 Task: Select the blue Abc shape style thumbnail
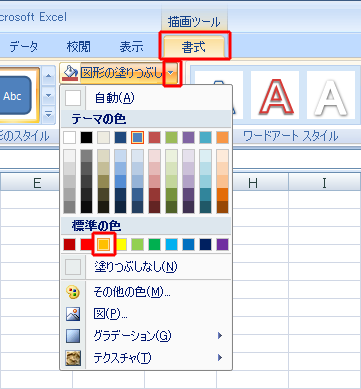pos(15,96)
